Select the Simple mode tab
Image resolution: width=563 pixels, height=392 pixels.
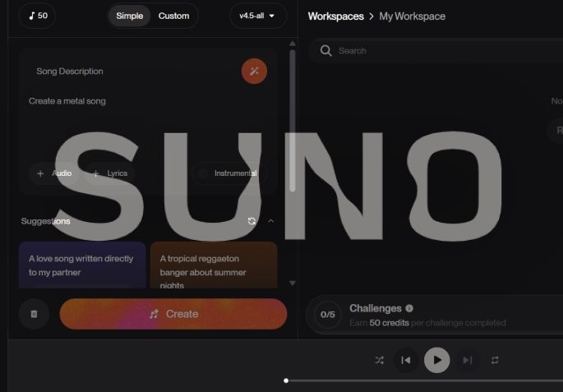pos(130,16)
